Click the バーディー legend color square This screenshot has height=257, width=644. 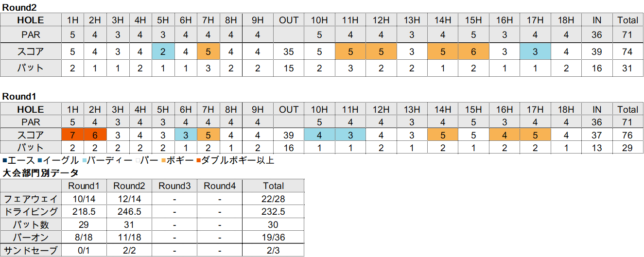tap(85, 160)
